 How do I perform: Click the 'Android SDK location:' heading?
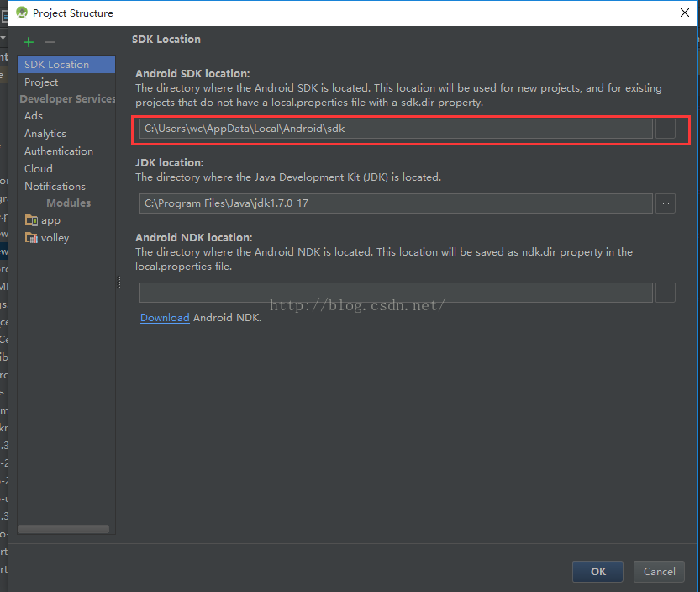[192, 74]
